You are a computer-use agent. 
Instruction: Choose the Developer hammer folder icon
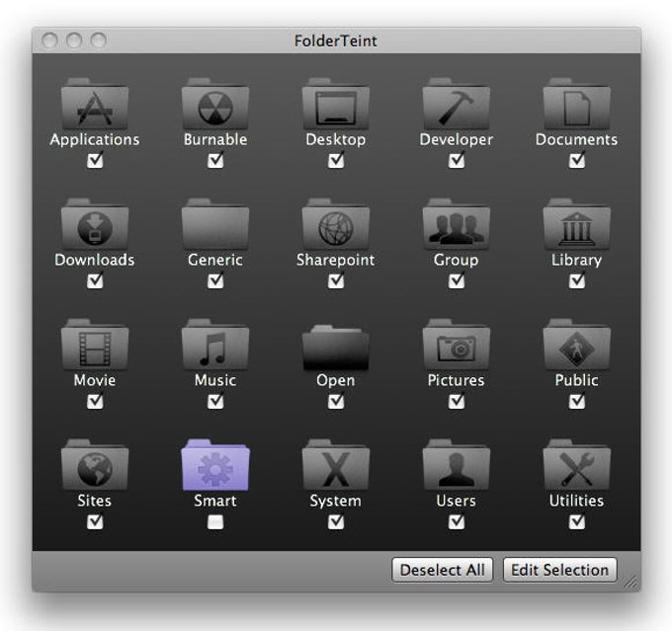point(456,104)
